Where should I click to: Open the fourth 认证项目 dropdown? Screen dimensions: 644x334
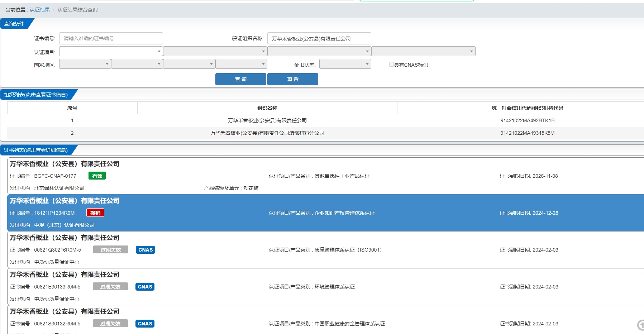[423, 51]
